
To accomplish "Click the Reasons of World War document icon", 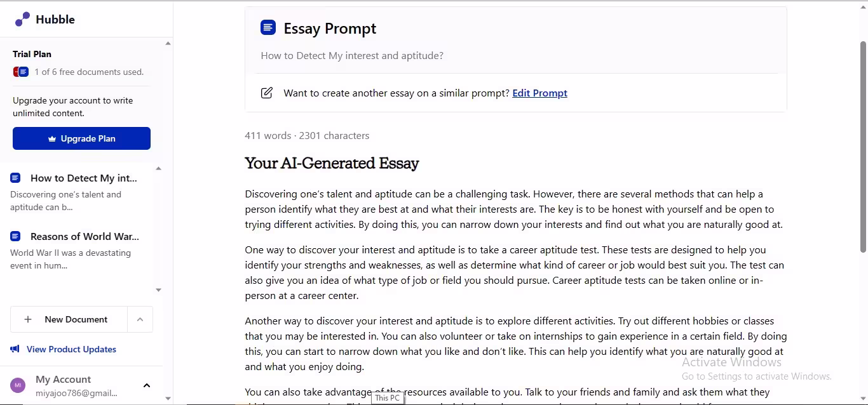I will (x=16, y=236).
